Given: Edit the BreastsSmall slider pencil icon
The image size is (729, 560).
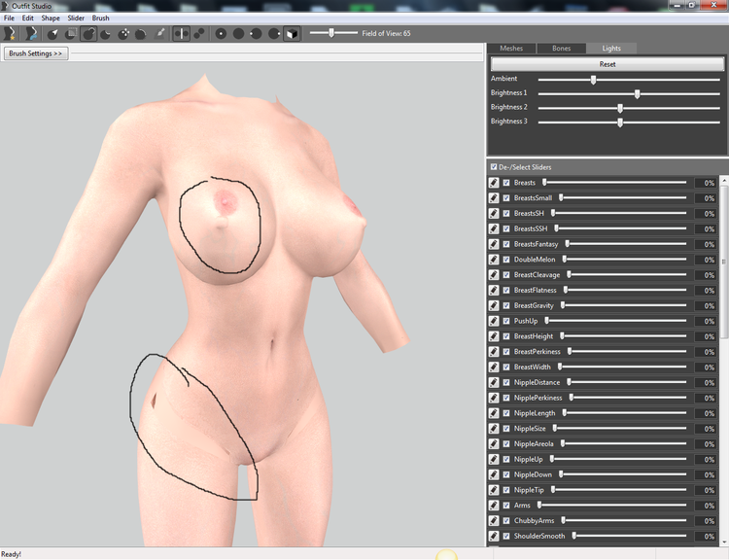Looking at the screenshot, I should tap(494, 198).
